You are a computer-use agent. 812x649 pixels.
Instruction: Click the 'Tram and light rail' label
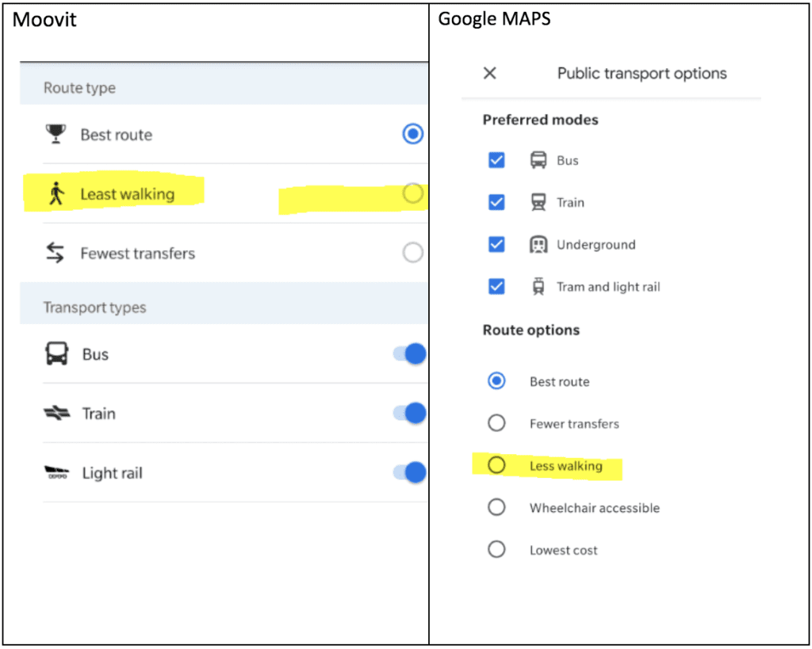pyautogui.click(x=608, y=287)
